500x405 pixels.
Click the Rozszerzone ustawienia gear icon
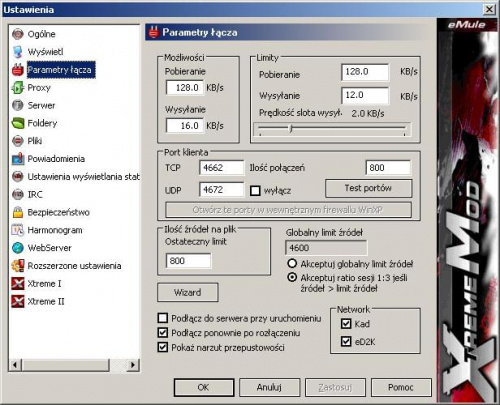18,266
